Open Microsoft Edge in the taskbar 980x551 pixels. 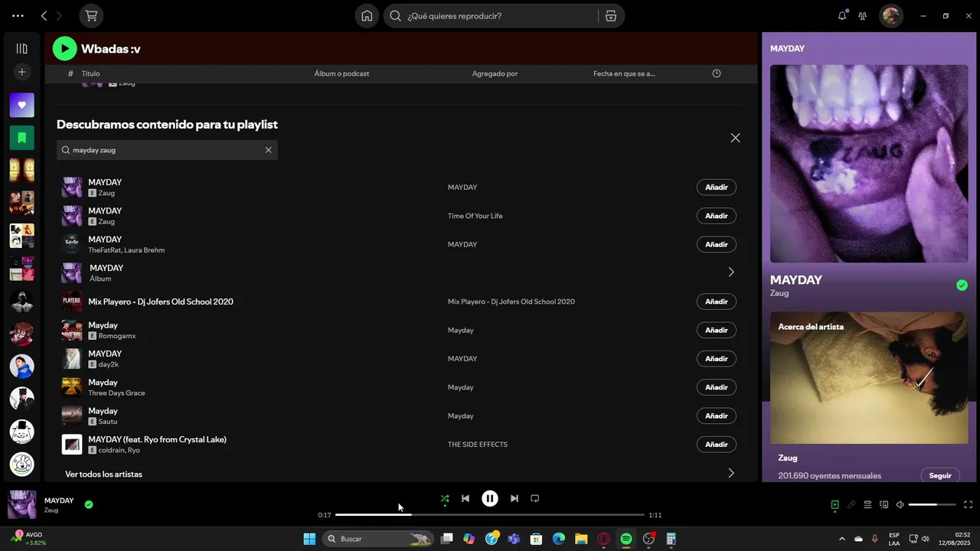point(559,539)
